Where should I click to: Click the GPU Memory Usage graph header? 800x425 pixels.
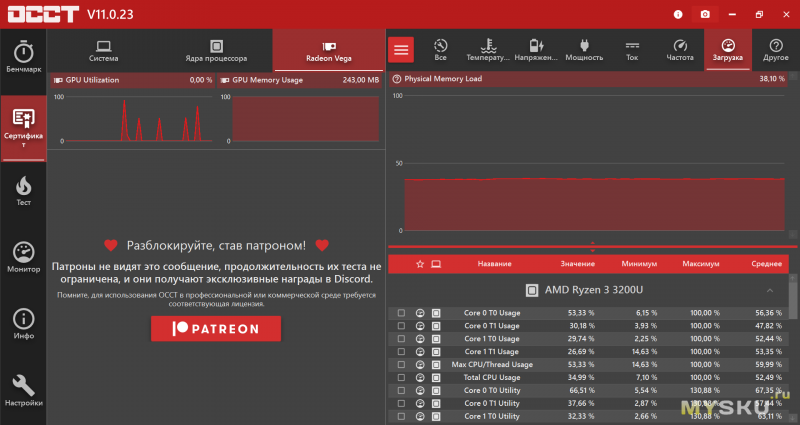(299, 80)
